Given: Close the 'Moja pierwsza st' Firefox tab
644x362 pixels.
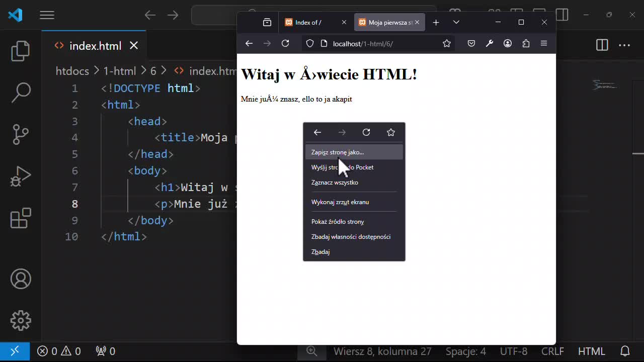Looking at the screenshot, I should [x=418, y=22].
